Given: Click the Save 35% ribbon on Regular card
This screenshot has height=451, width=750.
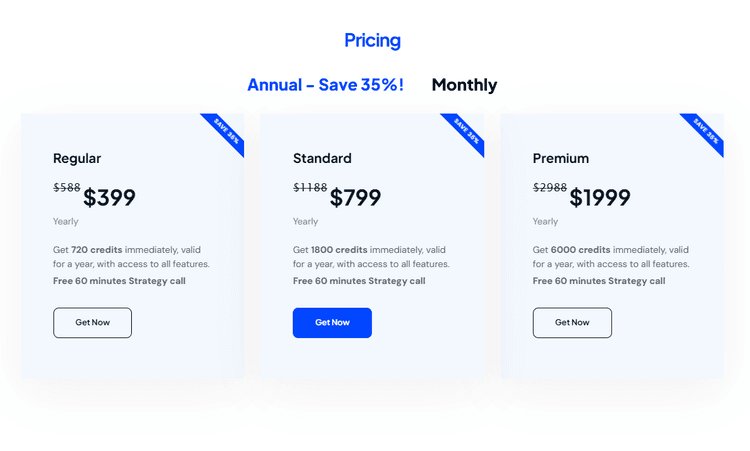Looking at the screenshot, I should 225,131.
